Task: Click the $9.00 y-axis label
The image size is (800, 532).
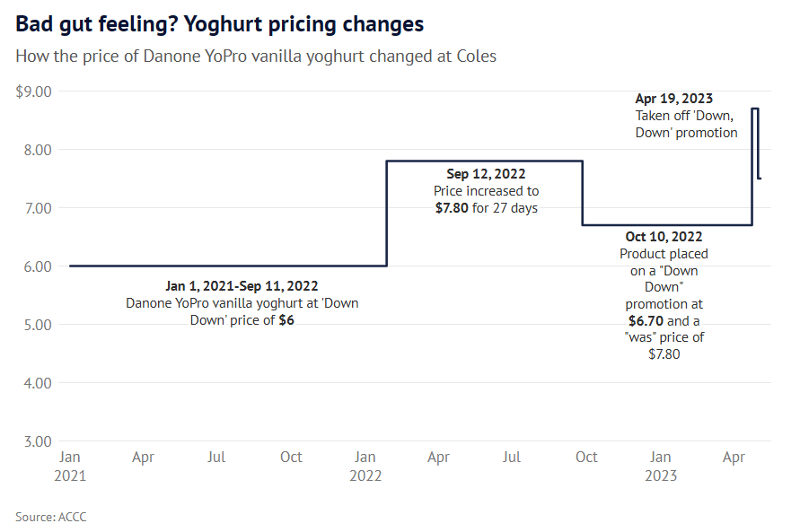Action: (34, 92)
